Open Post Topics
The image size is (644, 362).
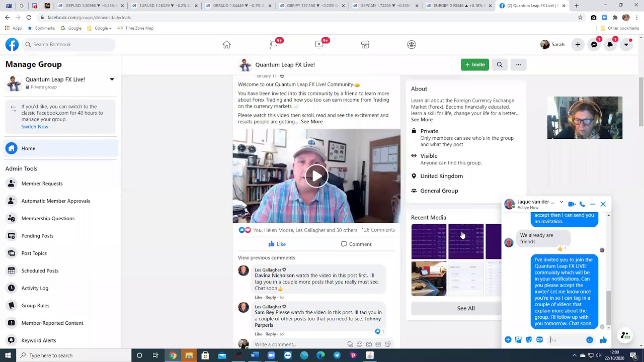[34, 253]
